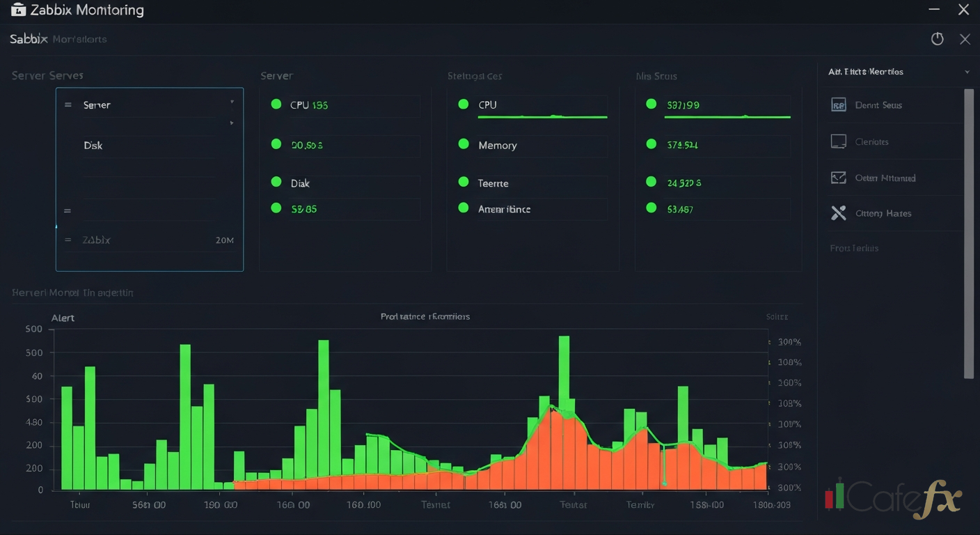The image size is (980, 535).
Task: Expand the metrics dropdown above the sidebar list
Action: pos(967,71)
